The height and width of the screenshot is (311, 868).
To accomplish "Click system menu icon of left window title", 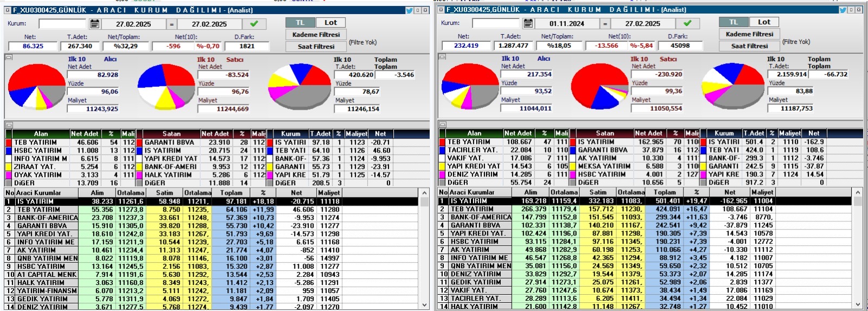I will coord(8,10).
